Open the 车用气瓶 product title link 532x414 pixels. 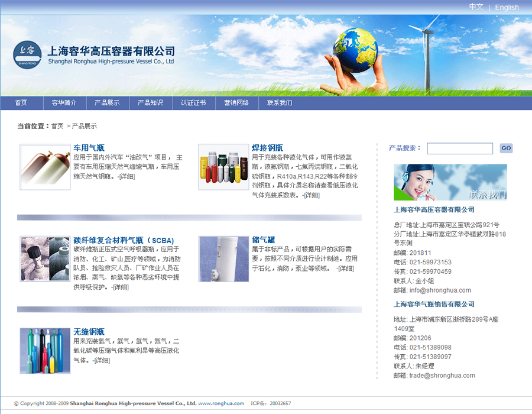pyautogui.click(x=89, y=148)
